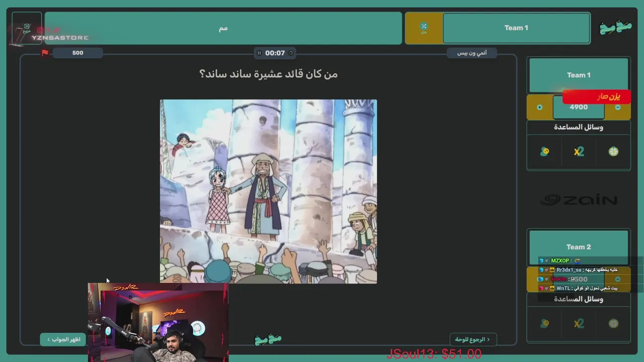Click Team 1's 4900 score field
The image size is (644, 362).
pos(579,107)
